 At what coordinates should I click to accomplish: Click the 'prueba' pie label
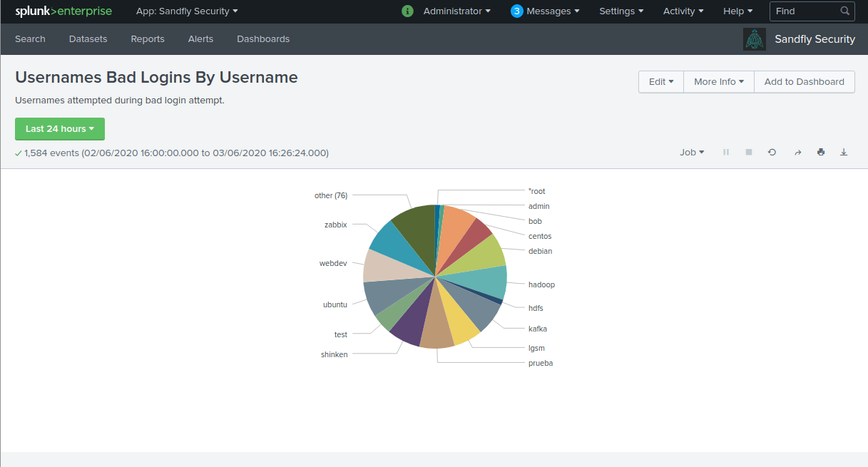pyautogui.click(x=541, y=363)
